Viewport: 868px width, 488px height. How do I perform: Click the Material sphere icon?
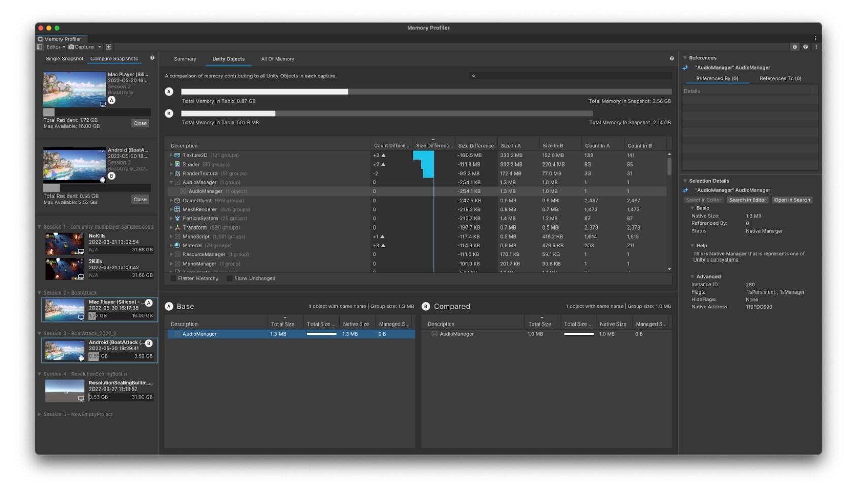click(176, 245)
